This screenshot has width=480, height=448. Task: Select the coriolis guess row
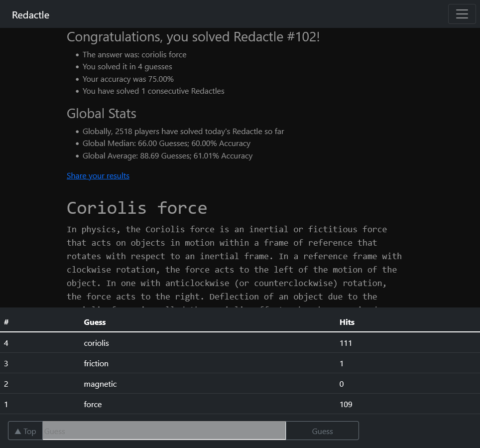coord(96,343)
